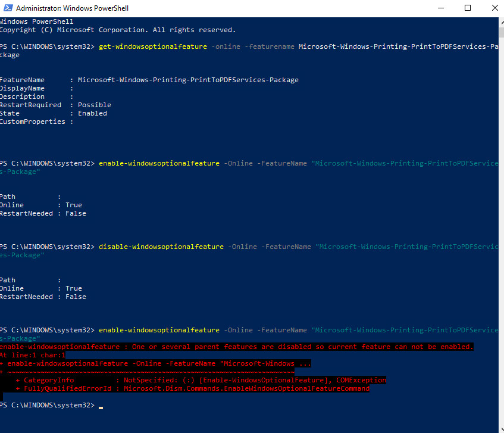Click the scrollbar down arrow
Screen dimensions: 504x433
click(502, 429)
